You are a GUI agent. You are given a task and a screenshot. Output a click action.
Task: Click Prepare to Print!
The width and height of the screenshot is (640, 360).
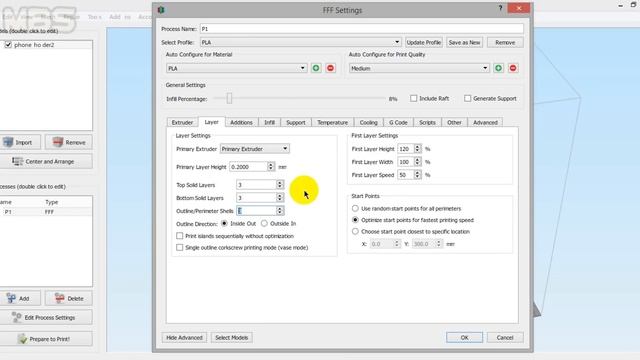click(x=46, y=339)
